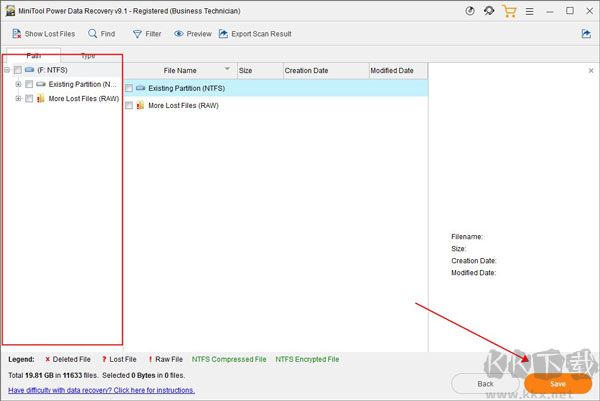Click the NTFS Compressed File legend entry
The width and height of the screenshot is (600, 401).
(x=229, y=359)
